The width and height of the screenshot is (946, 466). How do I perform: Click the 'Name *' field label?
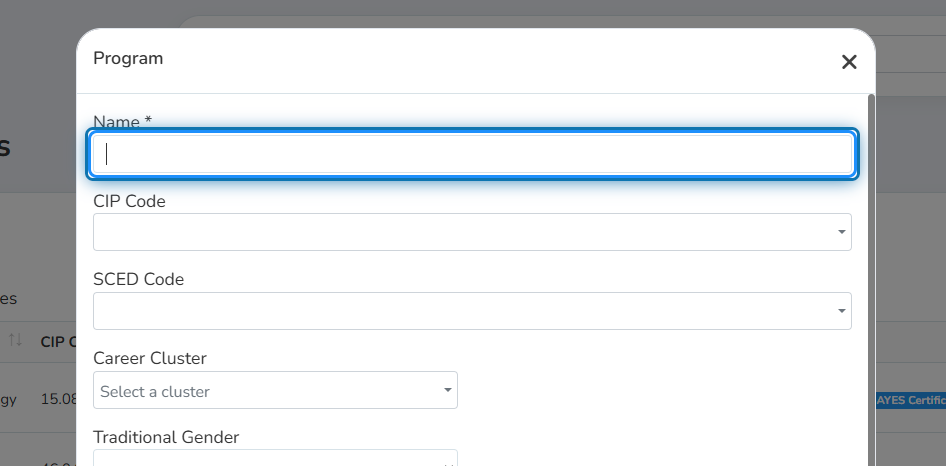pyautogui.click(x=122, y=122)
